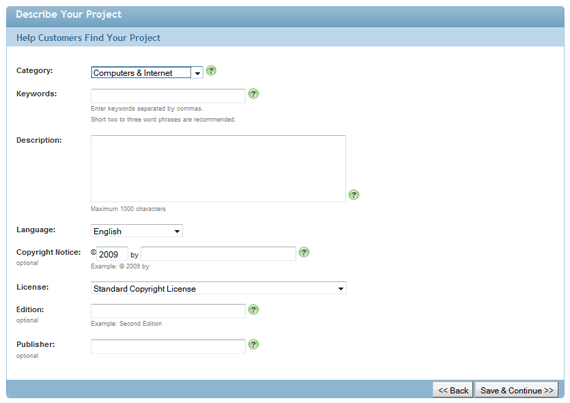Click the copyright year field showing 2009
Image resolution: width=570 pixels, height=403 pixels.
click(x=112, y=254)
